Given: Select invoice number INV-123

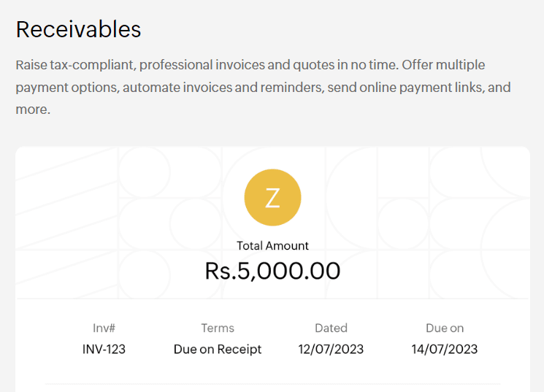Looking at the screenshot, I should click(x=104, y=349).
